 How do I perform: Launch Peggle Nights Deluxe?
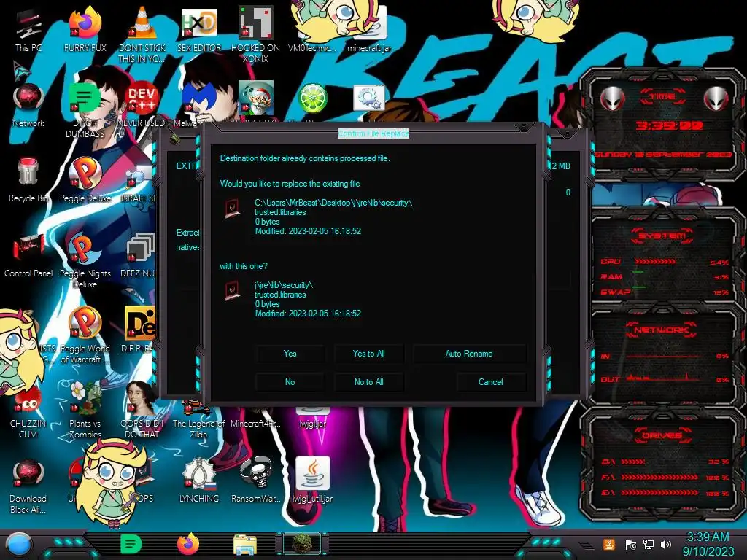[x=85, y=261]
